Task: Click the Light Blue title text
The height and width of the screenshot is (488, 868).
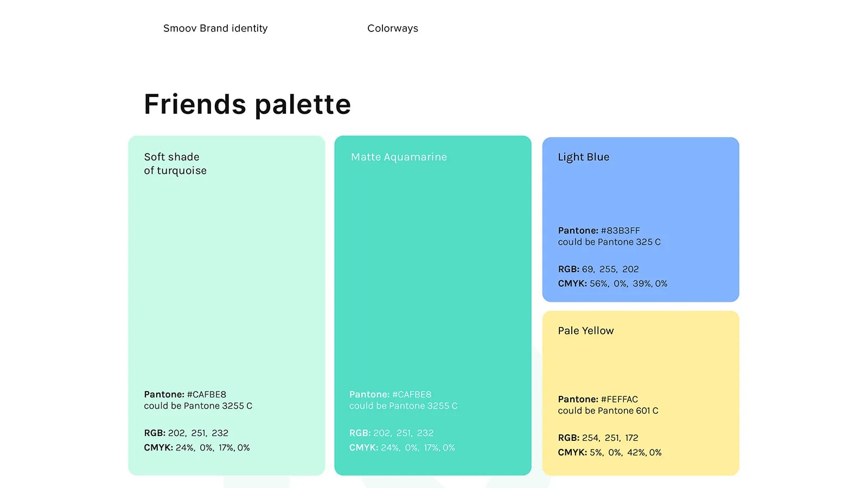Action: coord(584,157)
